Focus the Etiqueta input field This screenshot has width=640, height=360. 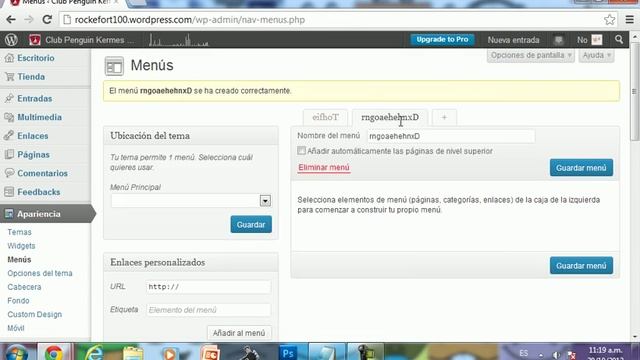pyautogui.click(x=208, y=310)
